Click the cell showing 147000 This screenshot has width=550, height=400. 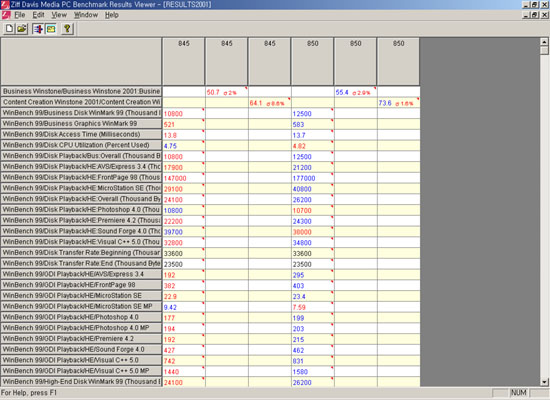tap(183, 178)
